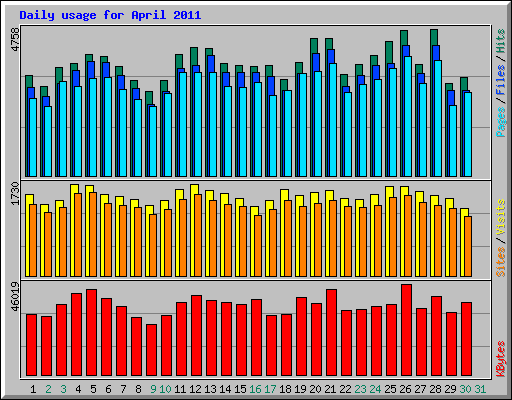Click day label 21 on x-axis
This screenshot has width=512, height=400.
(x=330, y=389)
